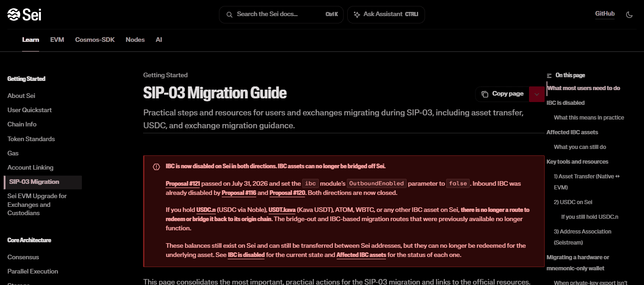Switch to the Cosmos-SDK tab
The height and width of the screenshot is (285, 644).
point(95,40)
